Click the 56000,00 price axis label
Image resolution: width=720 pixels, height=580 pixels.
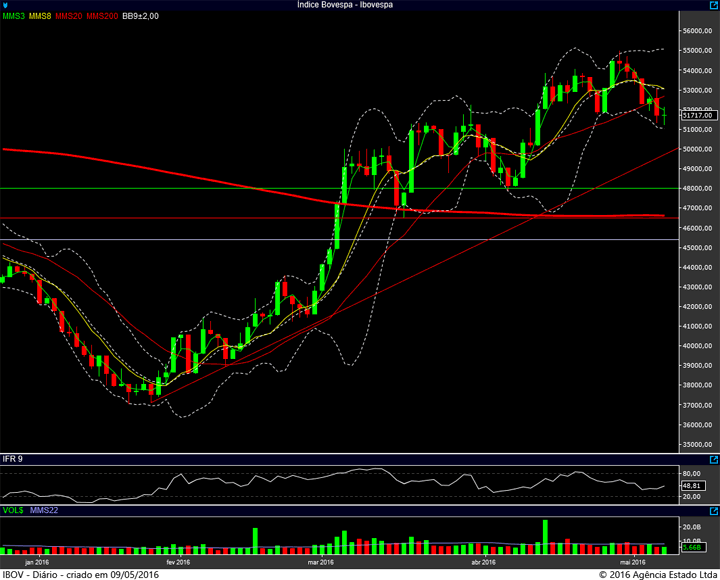(x=698, y=31)
